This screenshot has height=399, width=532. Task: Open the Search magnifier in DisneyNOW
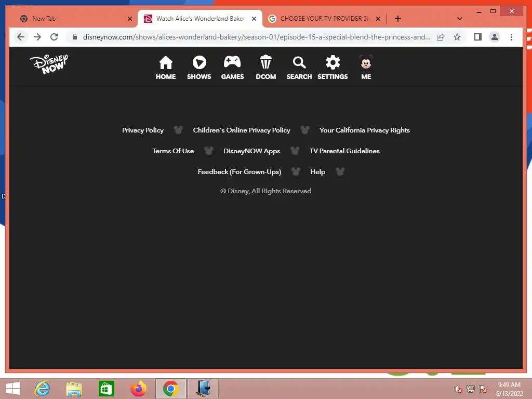pos(299,68)
